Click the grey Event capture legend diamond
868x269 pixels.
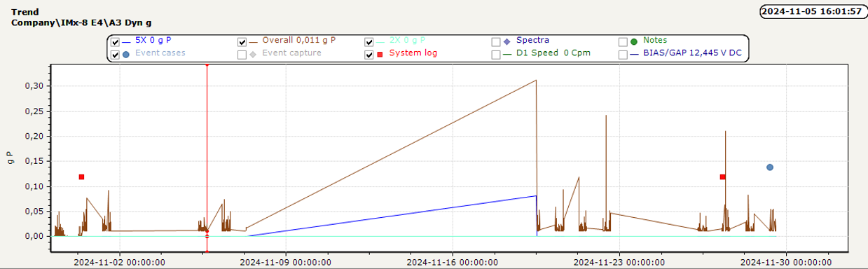pos(253,54)
